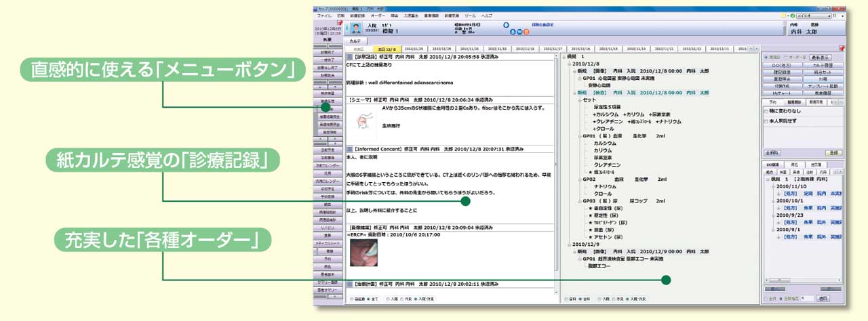Collapse the セット order tree node
868x321 pixels.
[578, 100]
